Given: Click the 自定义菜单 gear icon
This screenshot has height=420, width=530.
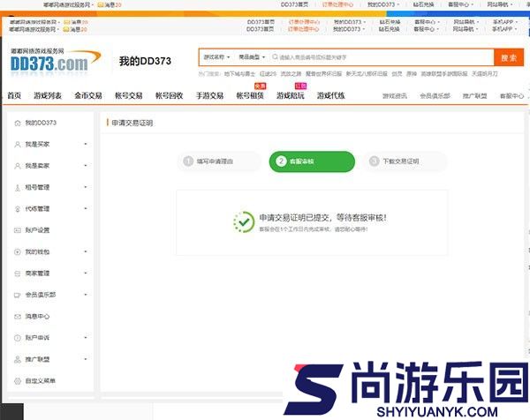Looking at the screenshot, I should (18, 381).
